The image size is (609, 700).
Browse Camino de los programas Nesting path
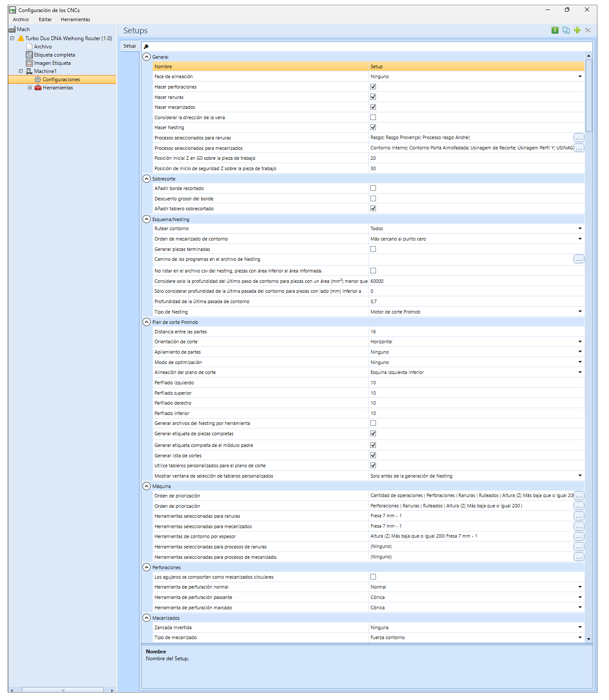[579, 259]
